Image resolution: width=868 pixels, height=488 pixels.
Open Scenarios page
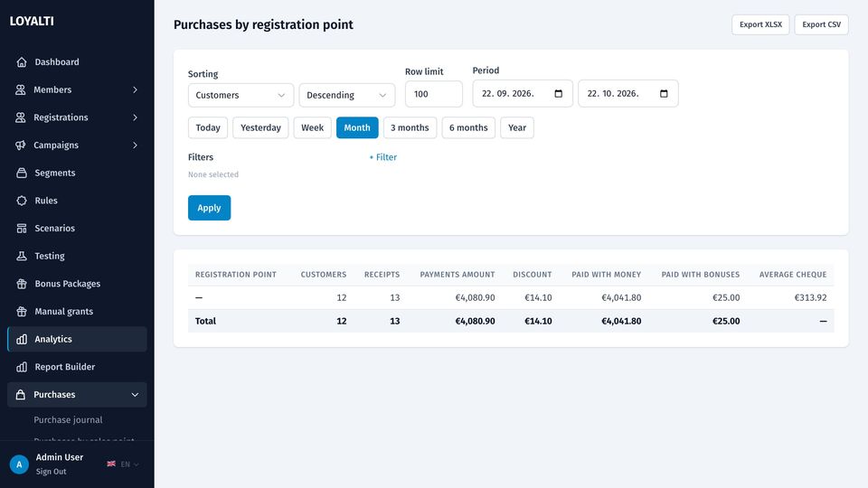tap(77, 228)
